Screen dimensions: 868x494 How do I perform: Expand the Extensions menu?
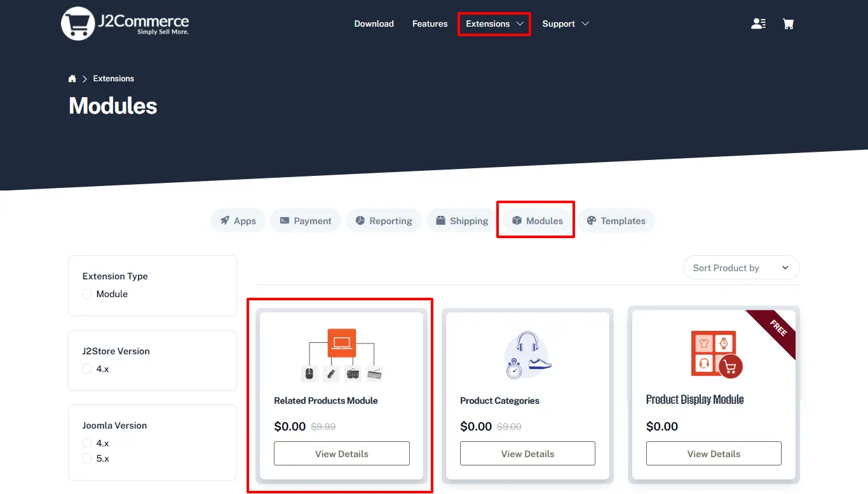click(494, 24)
